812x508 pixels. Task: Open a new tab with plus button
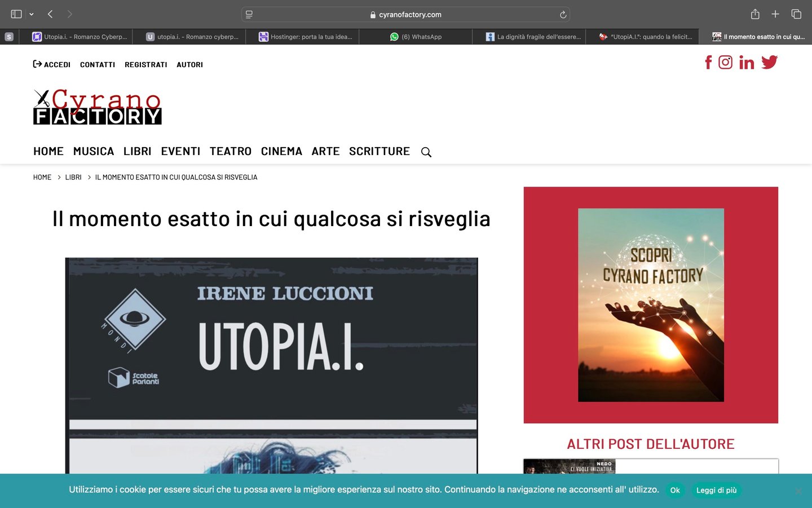tap(775, 14)
